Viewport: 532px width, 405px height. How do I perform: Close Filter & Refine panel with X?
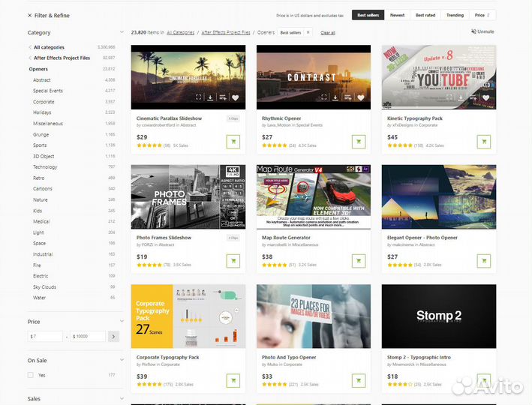(x=30, y=15)
